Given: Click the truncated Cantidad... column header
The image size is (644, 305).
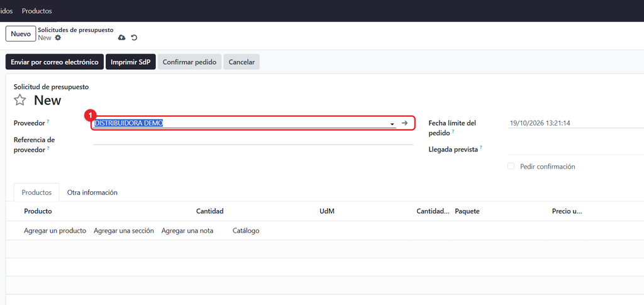Looking at the screenshot, I should coord(433,211).
